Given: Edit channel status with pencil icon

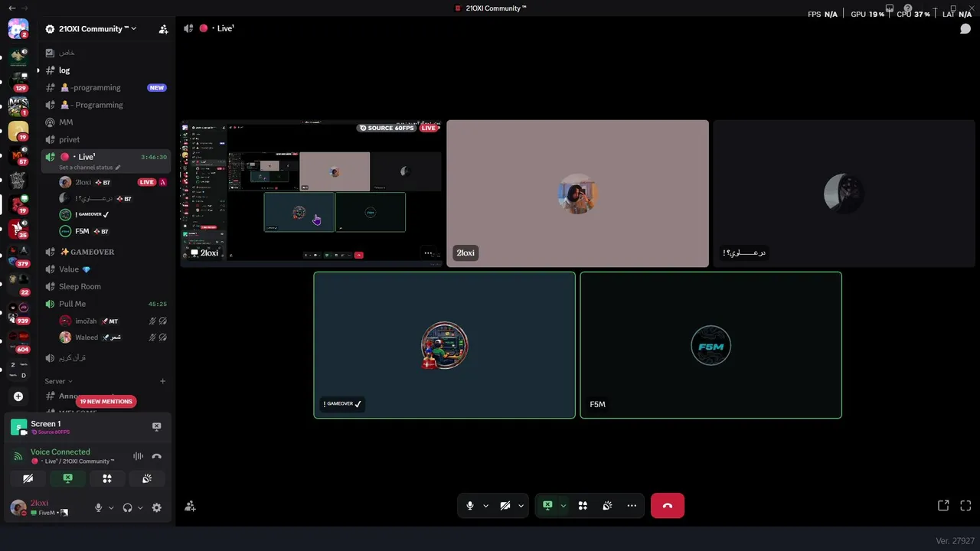Looking at the screenshot, I should (118, 168).
